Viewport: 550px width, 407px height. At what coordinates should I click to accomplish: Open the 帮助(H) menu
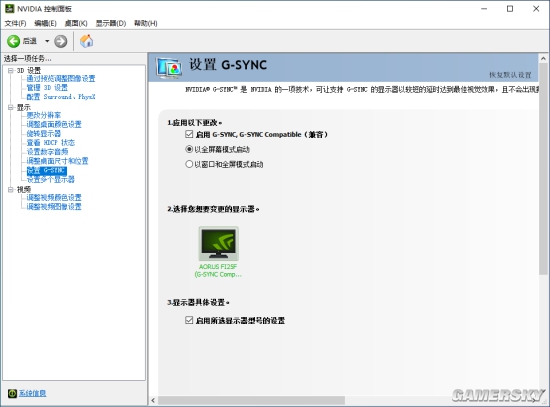click(146, 23)
